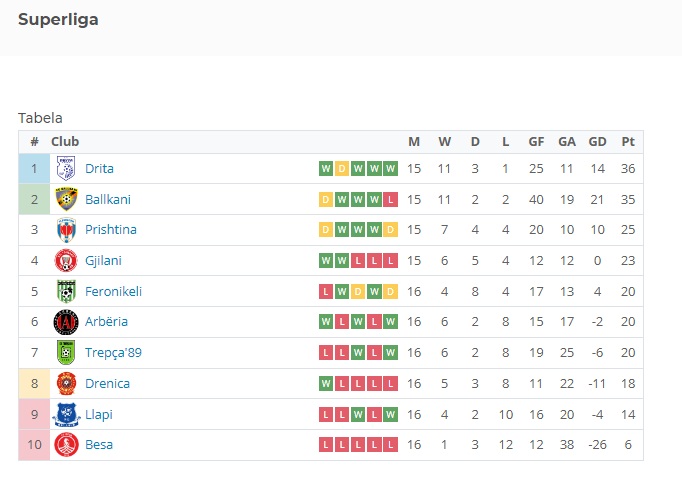Click the GD column header
The height and width of the screenshot is (480, 682).
(x=598, y=142)
